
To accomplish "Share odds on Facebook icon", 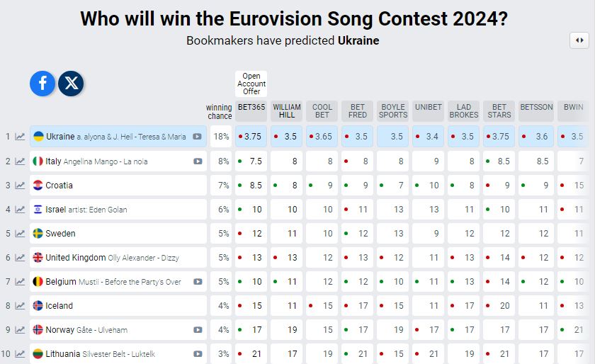I will pos(42,83).
